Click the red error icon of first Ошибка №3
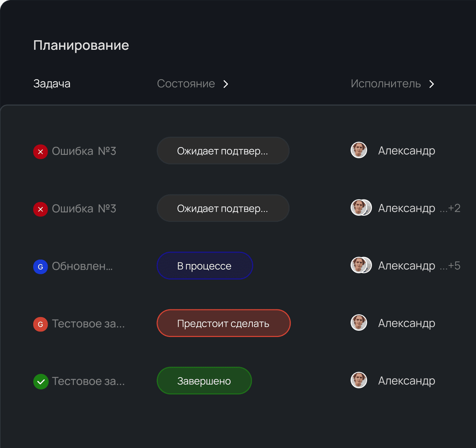476x448 pixels. pyautogui.click(x=41, y=152)
